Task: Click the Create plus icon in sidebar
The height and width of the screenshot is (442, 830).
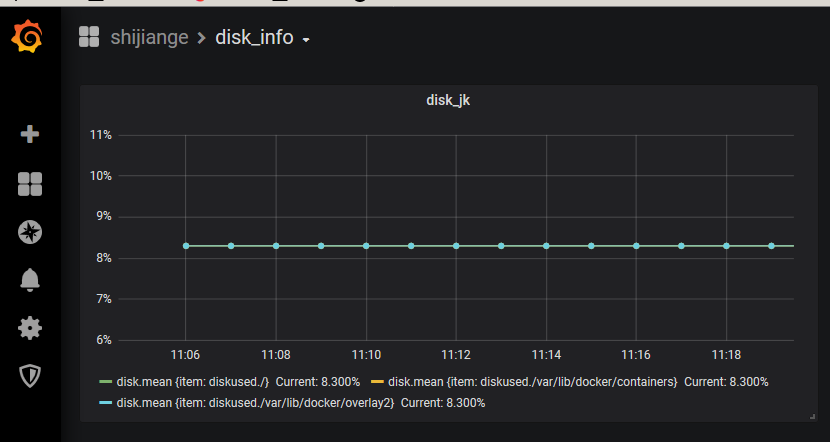Action: click(x=30, y=134)
